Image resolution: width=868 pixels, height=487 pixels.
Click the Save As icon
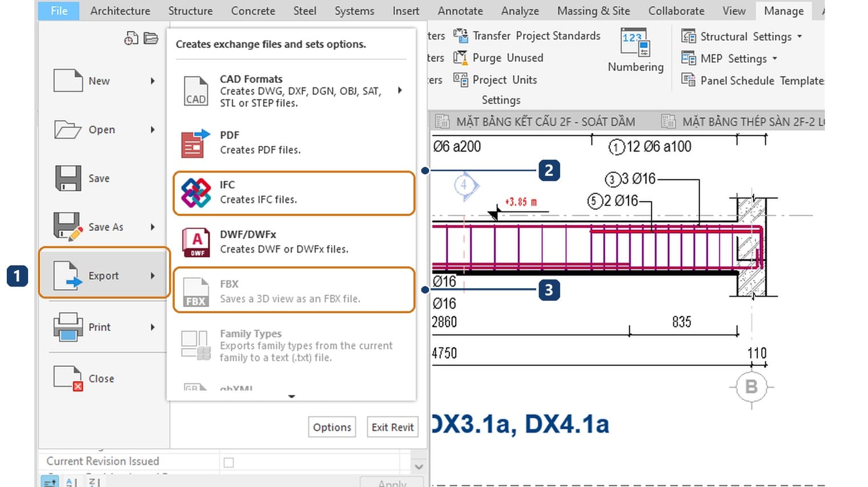tap(68, 227)
